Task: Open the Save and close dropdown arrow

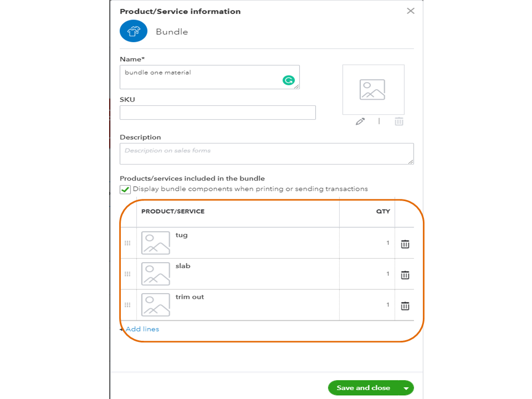Action: pyautogui.click(x=406, y=388)
